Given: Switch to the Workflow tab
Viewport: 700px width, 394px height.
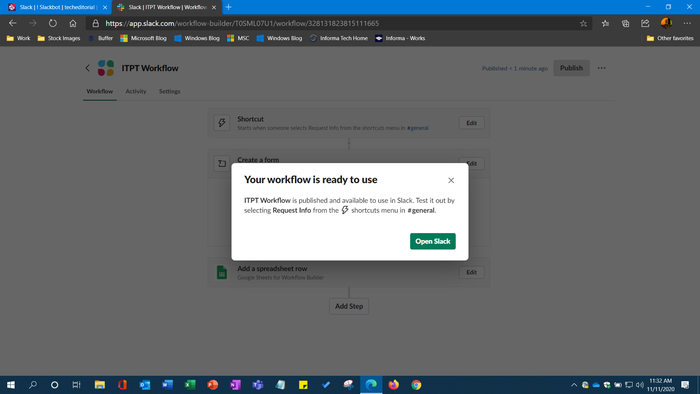Looking at the screenshot, I should (100, 91).
